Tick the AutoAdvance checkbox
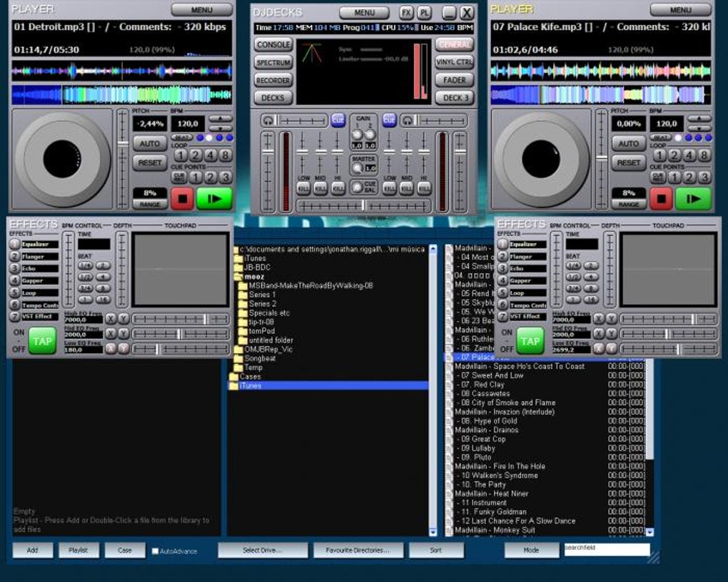Viewport: 728px width, 582px height. 155,551
